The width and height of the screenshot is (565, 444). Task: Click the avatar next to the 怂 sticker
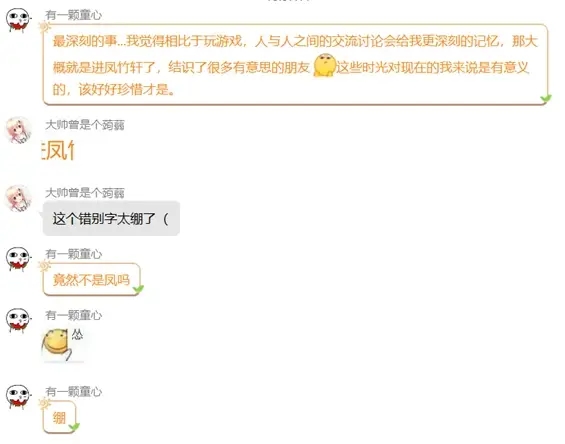(18, 320)
